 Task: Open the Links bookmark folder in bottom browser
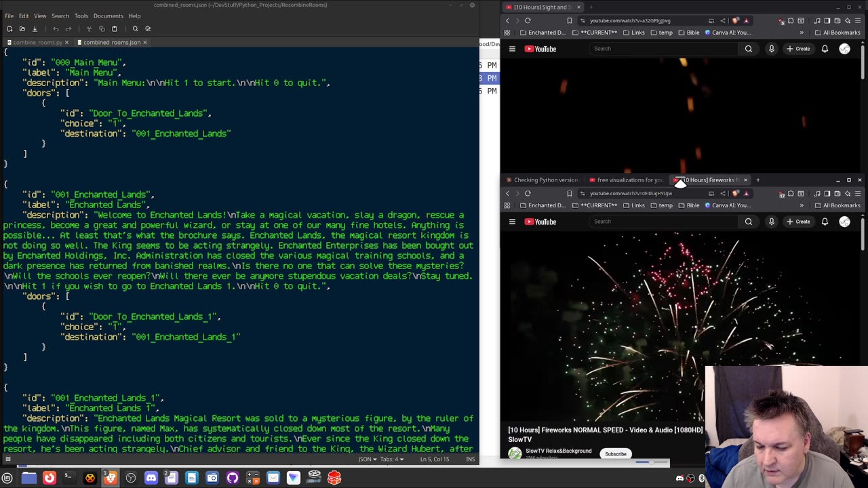pos(633,205)
